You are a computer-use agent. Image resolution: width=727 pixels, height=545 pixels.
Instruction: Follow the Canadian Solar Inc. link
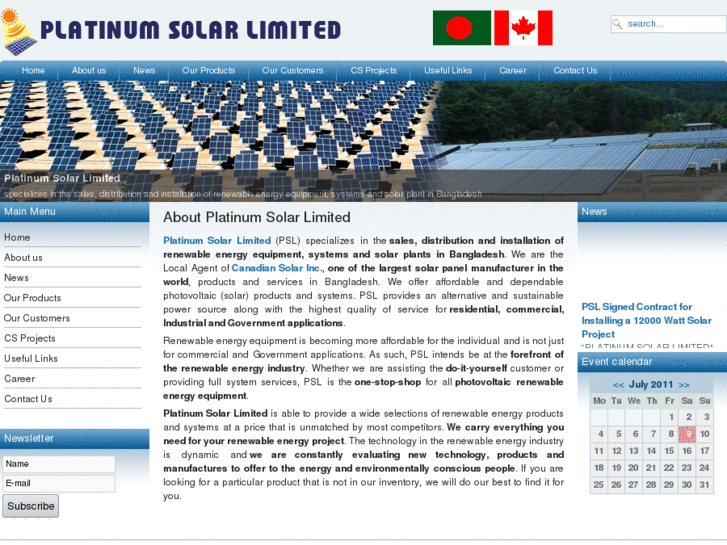(x=276, y=268)
